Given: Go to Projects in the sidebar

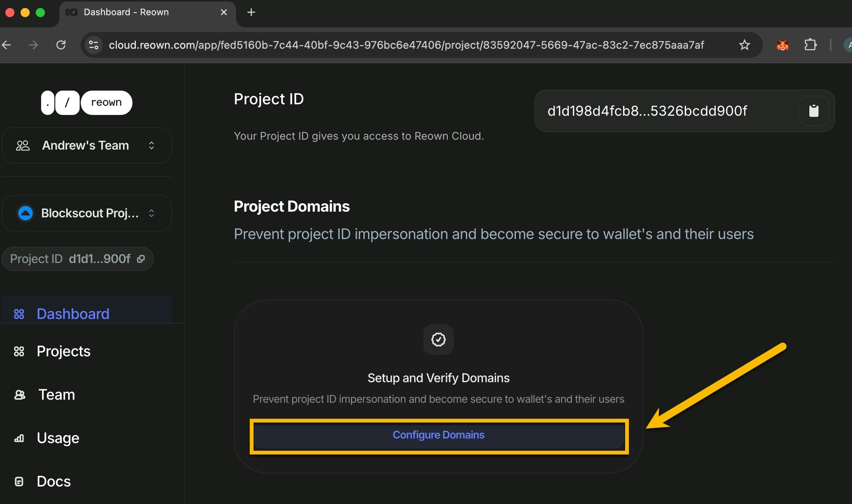Looking at the screenshot, I should point(64,351).
